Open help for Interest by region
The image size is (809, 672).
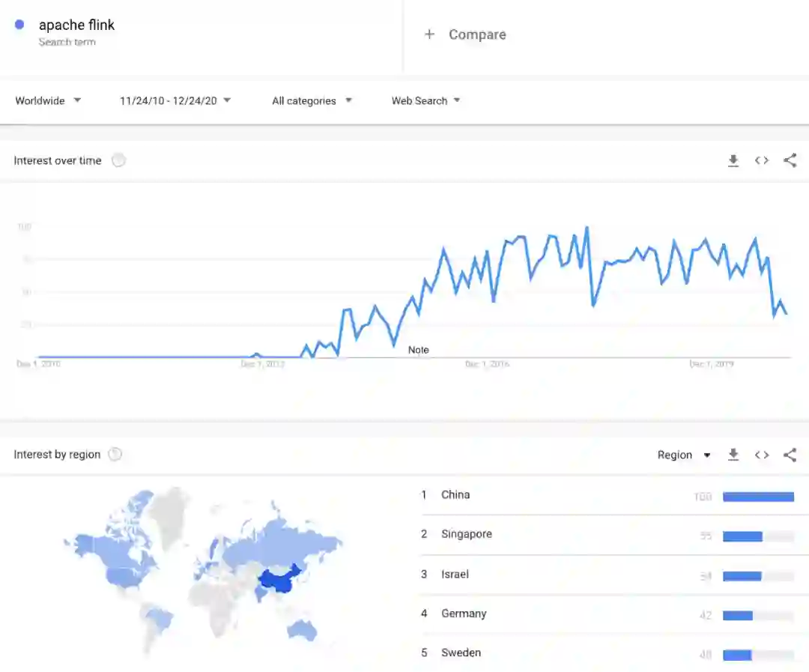tap(115, 454)
